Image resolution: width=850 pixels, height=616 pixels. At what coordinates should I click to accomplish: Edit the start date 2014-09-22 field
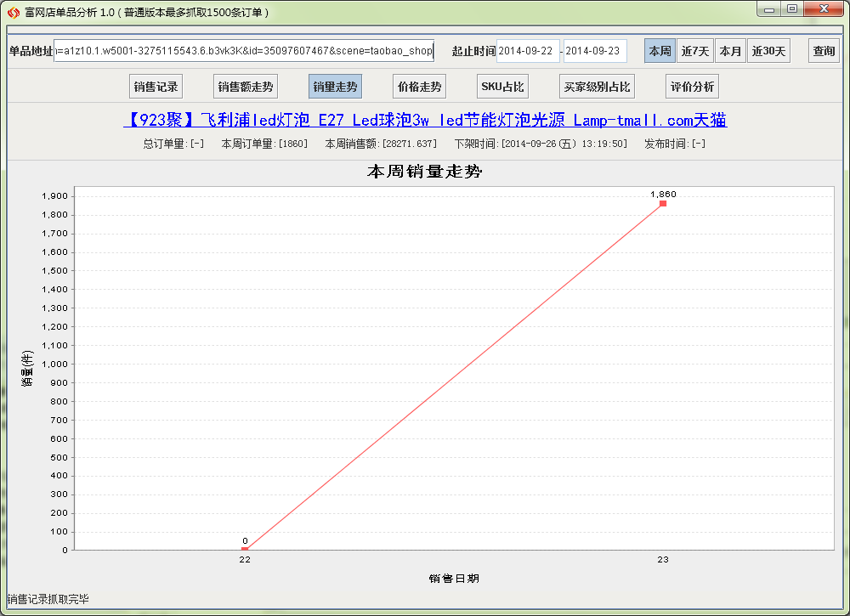(528, 51)
